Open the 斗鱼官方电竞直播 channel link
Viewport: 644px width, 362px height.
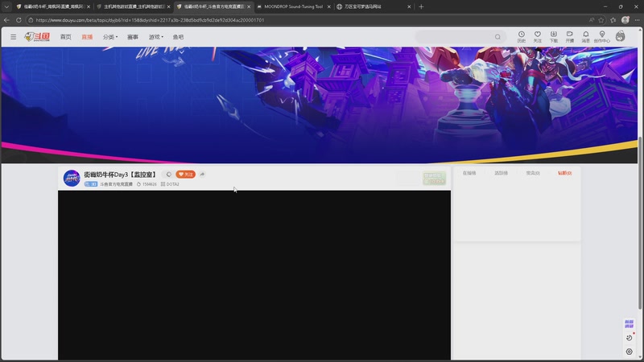[116, 184]
